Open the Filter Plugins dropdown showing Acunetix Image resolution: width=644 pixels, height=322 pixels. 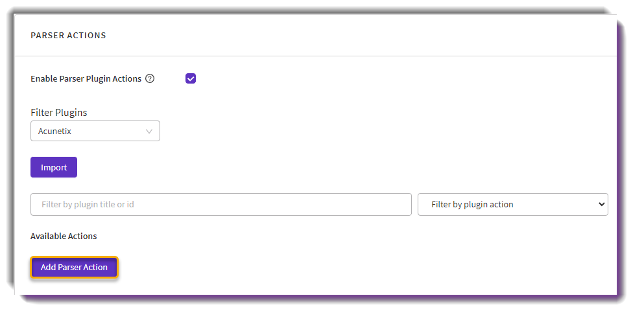[95, 131]
